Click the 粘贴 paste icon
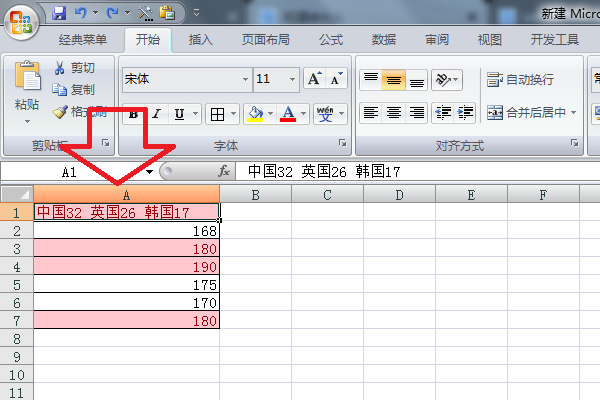Image resolution: width=600 pixels, height=400 pixels. [x=27, y=76]
